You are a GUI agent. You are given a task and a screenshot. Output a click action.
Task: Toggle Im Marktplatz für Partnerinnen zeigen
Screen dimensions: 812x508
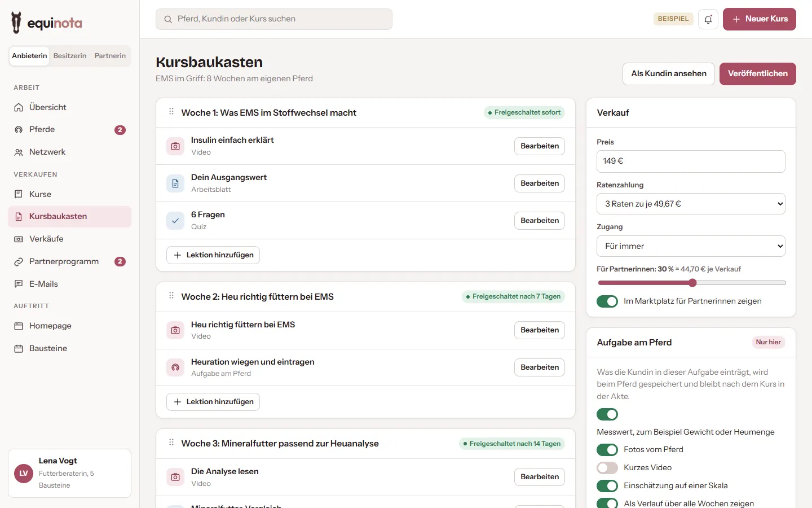607,301
